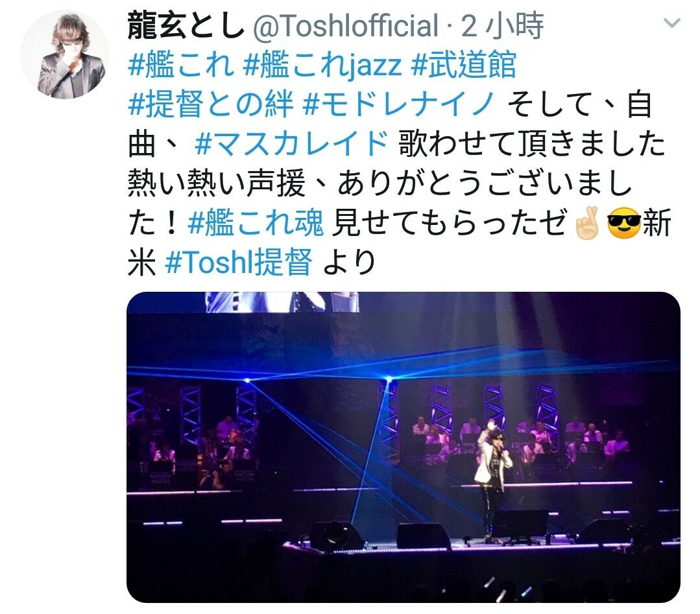Click the crossed fingers emoji
The height and width of the screenshot is (614, 700).
click(589, 223)
